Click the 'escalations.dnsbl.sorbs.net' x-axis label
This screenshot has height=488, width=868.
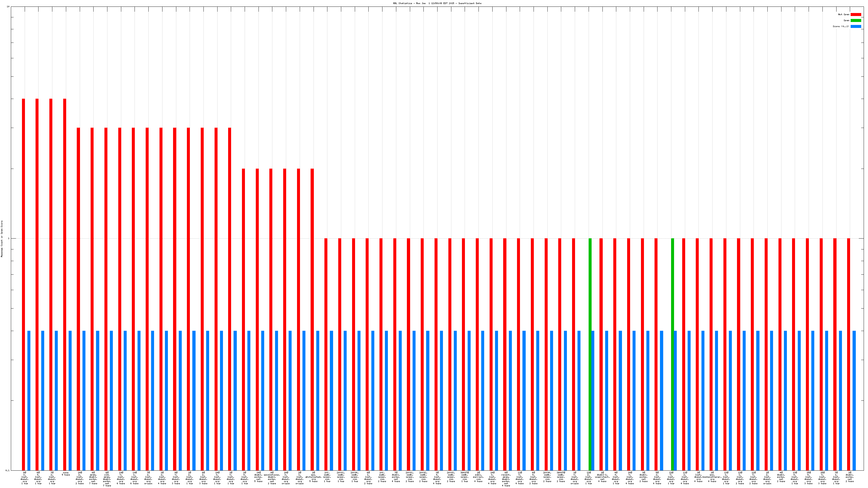(272, 478)
